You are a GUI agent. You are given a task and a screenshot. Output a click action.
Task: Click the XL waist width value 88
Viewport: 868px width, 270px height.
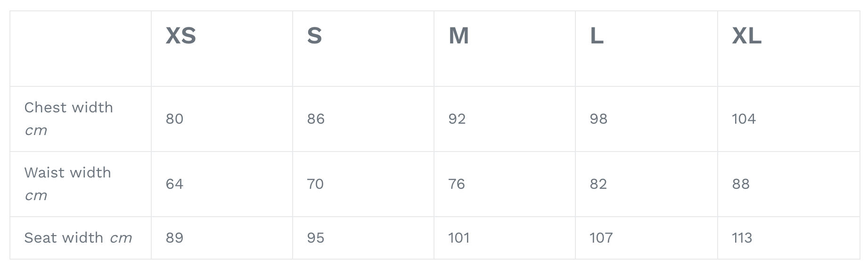tap(741, 184)
